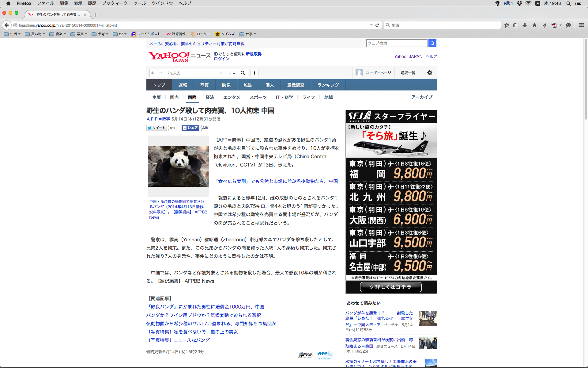Go home using the house icon
The height and width of the screenshot is (368, 588).
point(534,25)
